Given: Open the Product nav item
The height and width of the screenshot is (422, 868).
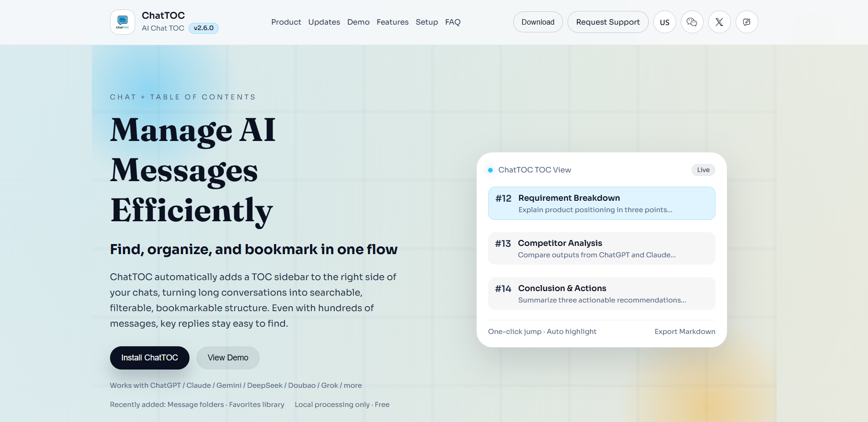Looking at the screenshot, I should [x=286, y=22].
